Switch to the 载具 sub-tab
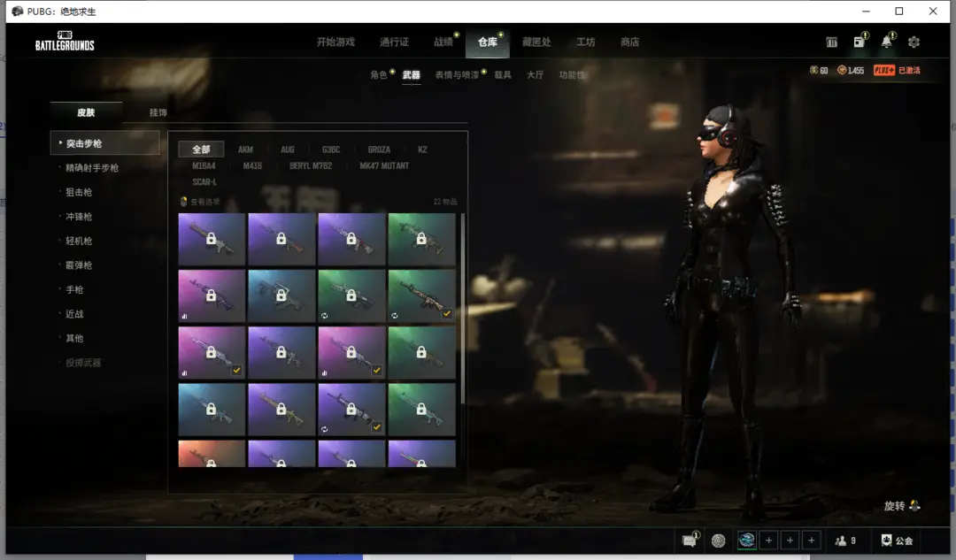 [x=503, y=74]
